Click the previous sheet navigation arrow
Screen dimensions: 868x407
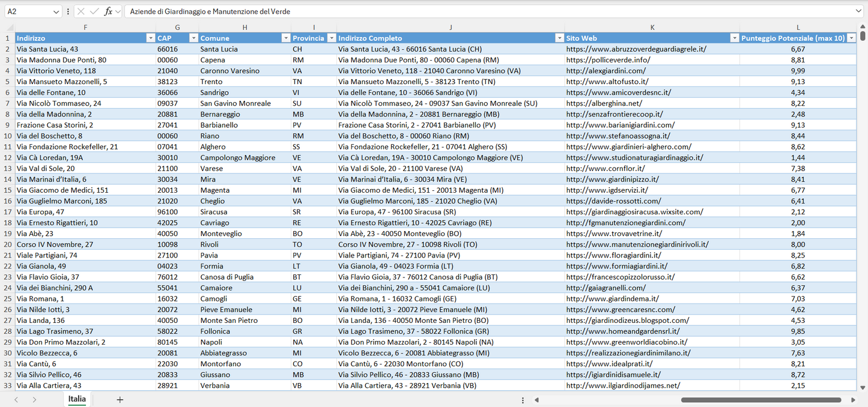tap(16, 400)
